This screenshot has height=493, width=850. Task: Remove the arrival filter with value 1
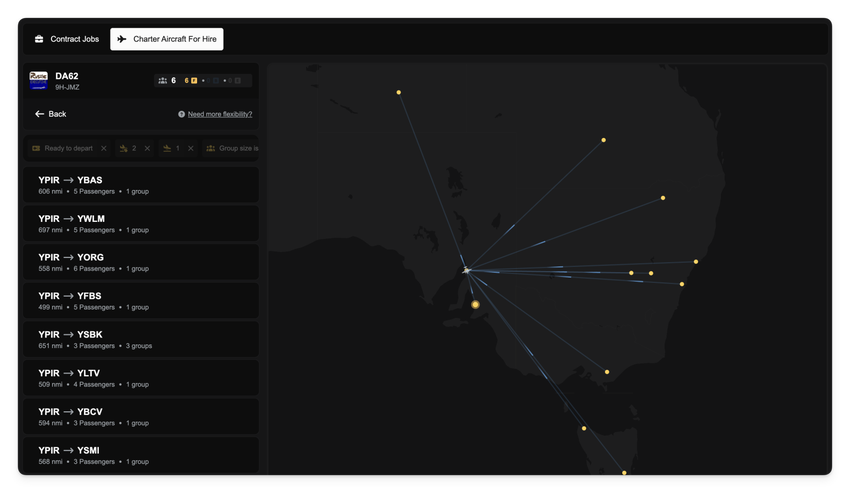[x=191, y=148]
